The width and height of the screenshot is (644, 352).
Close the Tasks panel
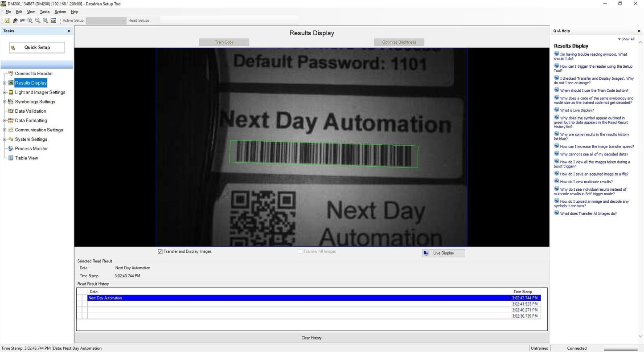[69, 31]
